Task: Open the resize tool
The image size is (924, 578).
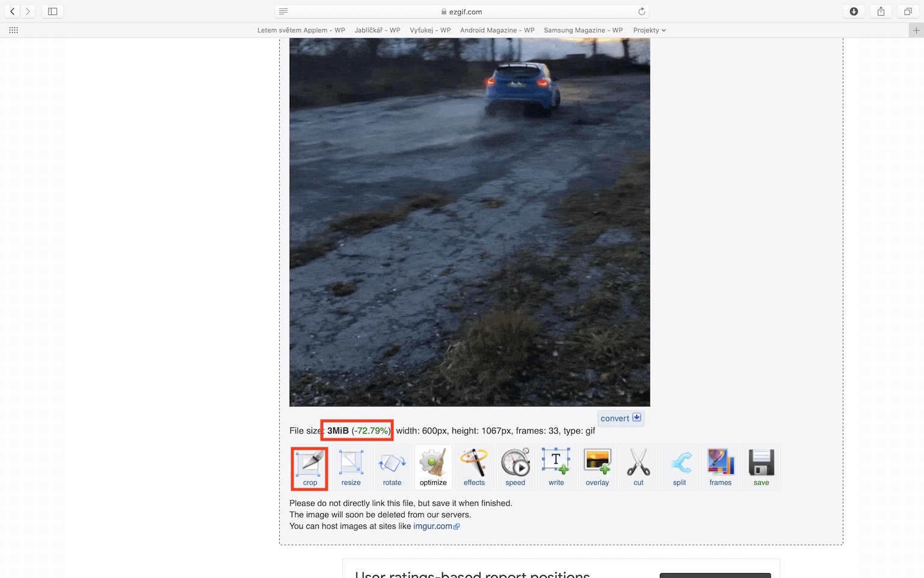Action: click(x=351, y=467)
